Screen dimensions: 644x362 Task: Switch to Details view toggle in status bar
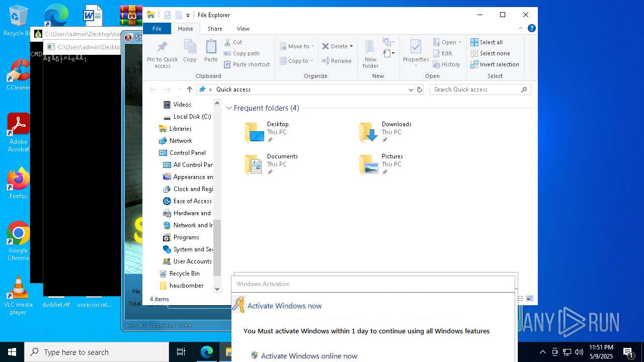(520, 299)
